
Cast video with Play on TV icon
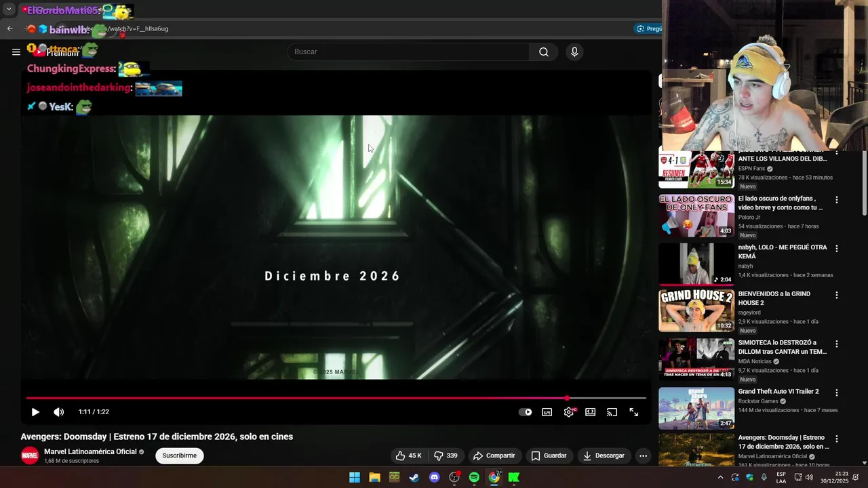point(612,412)
